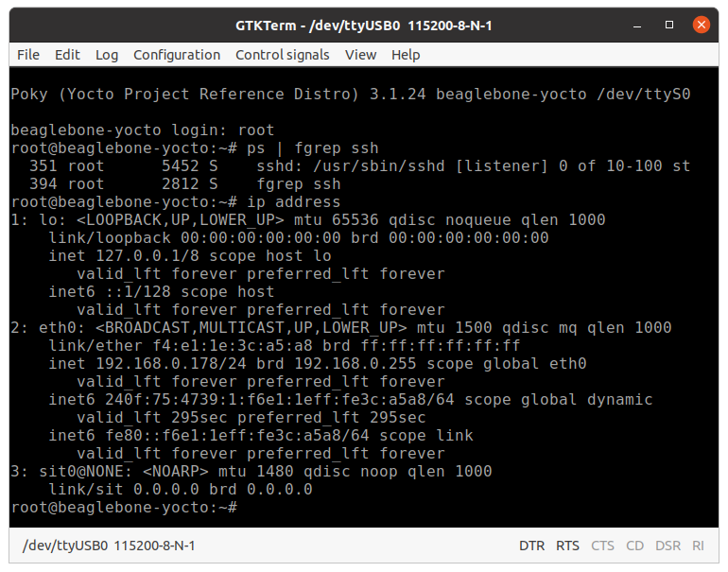Click the 'valid_lft 295sec preferred_lft 295sec' line
The height and width of the screenshot is (572, 728).
pyautogui.click(x=251, y=418)
